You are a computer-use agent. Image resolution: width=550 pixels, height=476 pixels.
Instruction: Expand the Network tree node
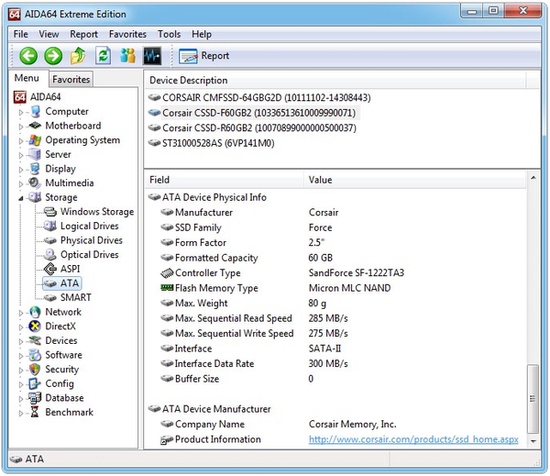click(x=21, y=313)
